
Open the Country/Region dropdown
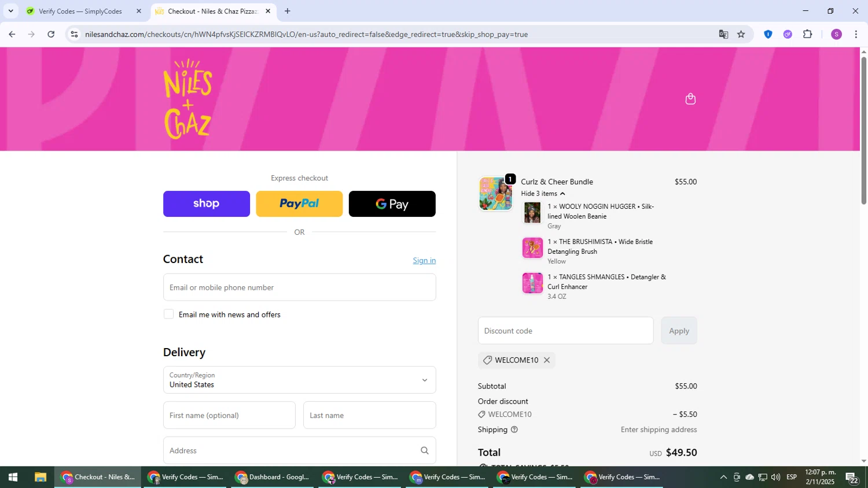299,380
